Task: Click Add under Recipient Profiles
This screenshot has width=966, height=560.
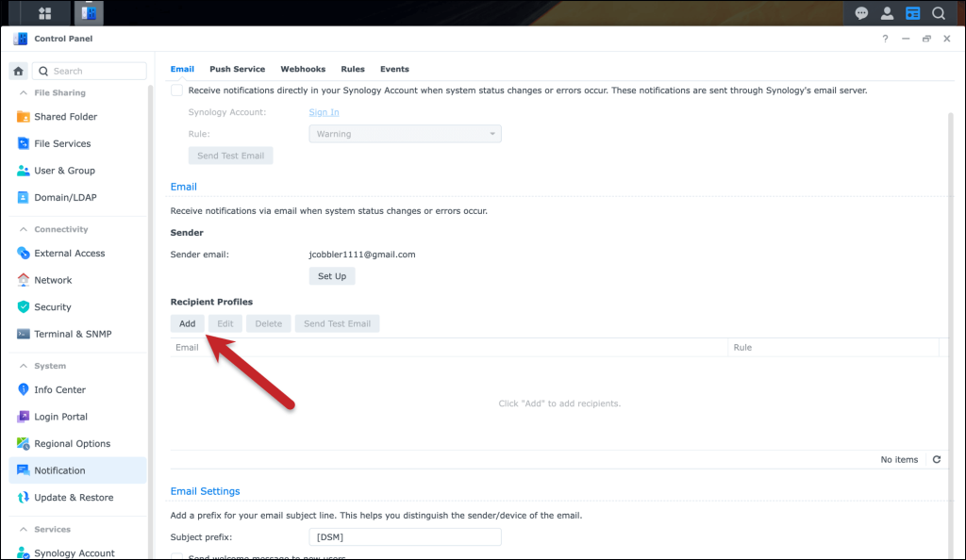Action: point(187,323)
